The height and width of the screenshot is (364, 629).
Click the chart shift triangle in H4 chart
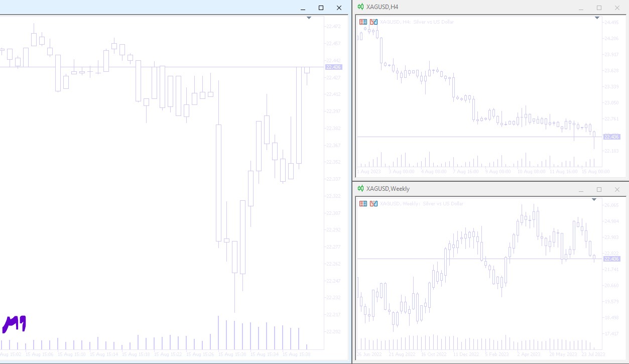pos(597,18)
